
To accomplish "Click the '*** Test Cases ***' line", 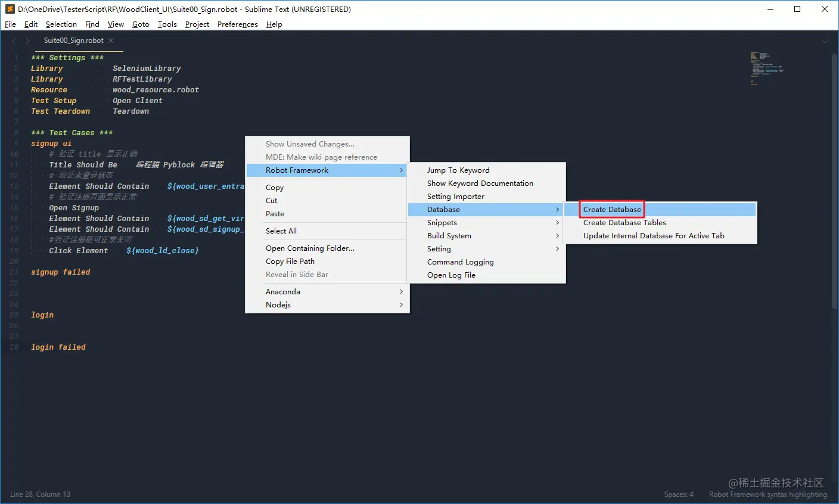I will point(72,133).
